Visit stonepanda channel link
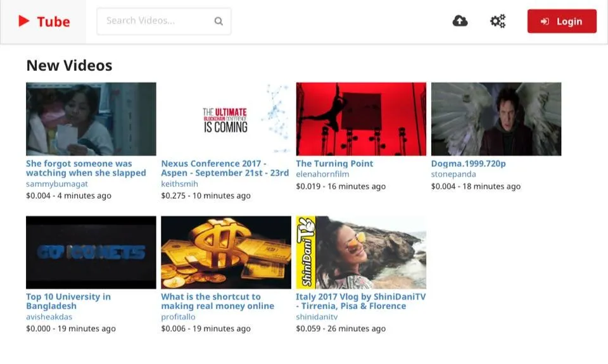 (x=453, y=174)
